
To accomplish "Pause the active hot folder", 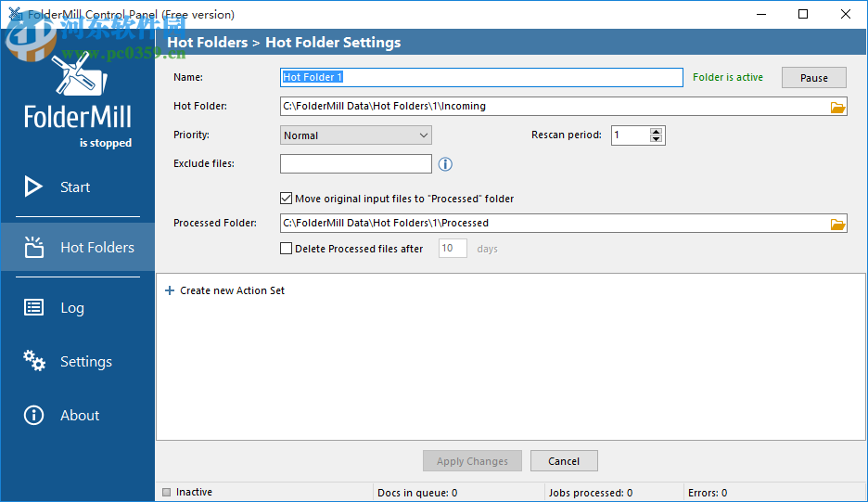I will [813, 78].
